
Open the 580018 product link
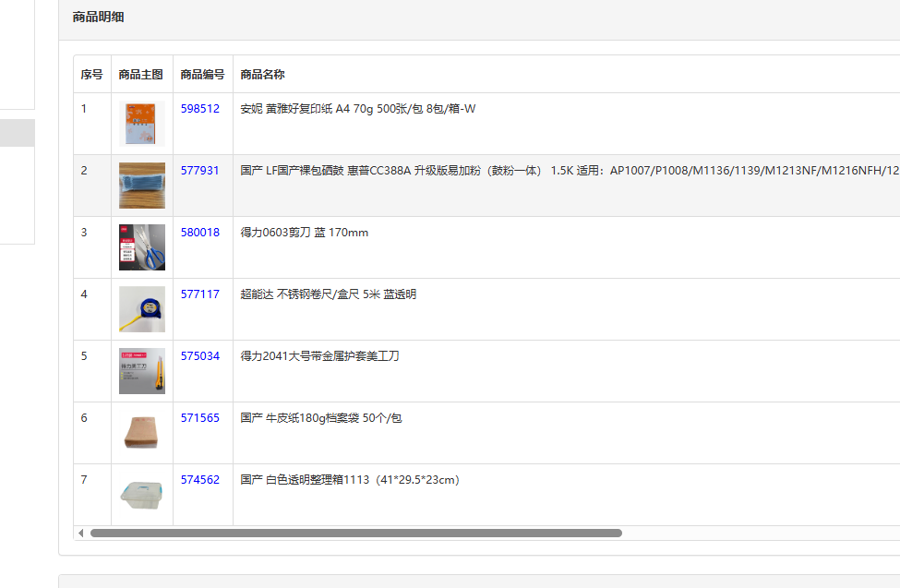[200, 233]
